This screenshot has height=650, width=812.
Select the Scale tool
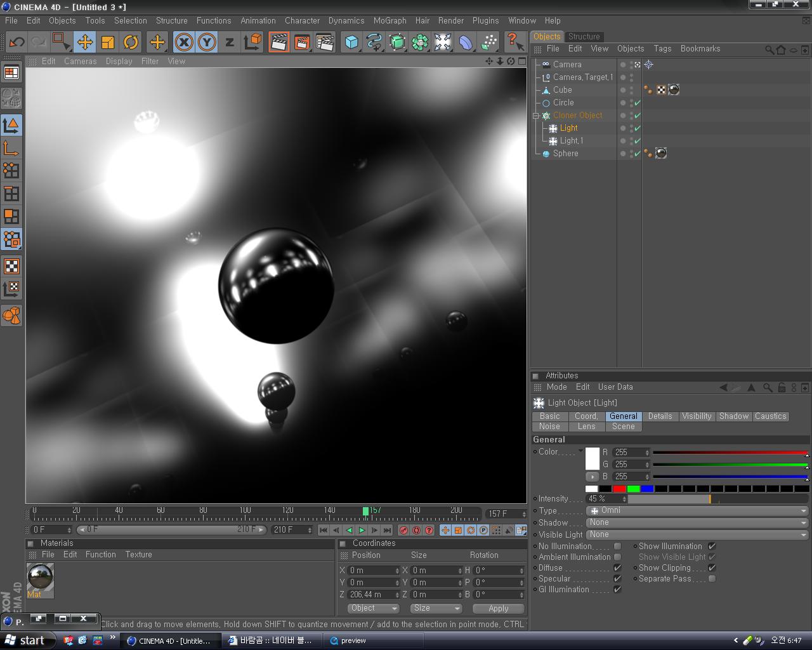point(107,43)
